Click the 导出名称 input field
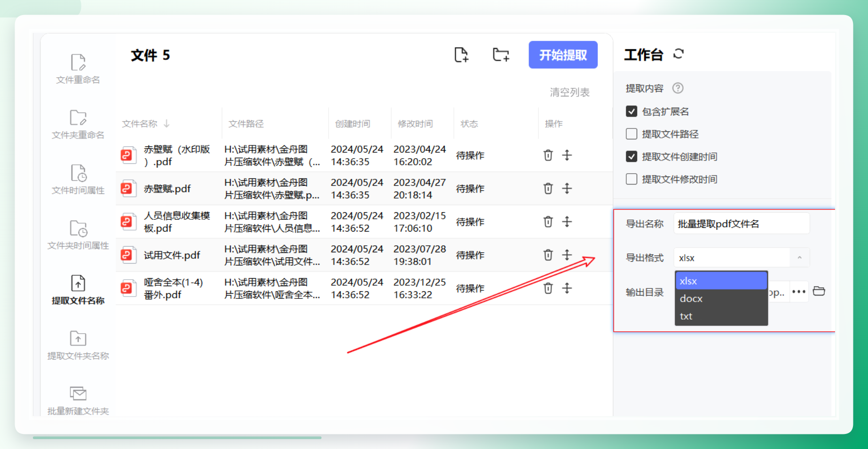The width and height of the screenshot is (868, 449). click(742, 224)
